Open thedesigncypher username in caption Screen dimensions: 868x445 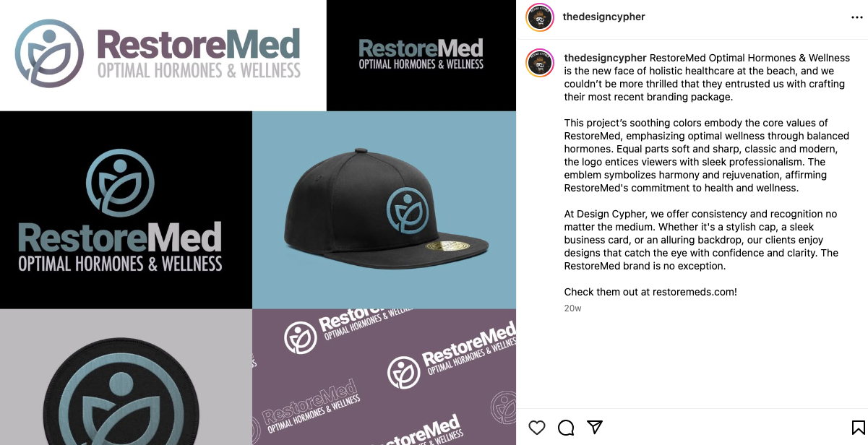(605, 58)
